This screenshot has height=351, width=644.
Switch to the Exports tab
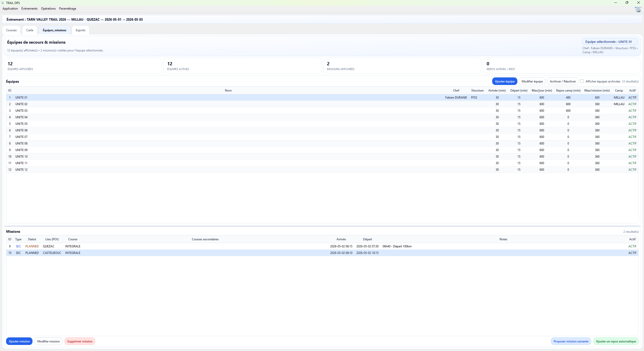tap(81, 30)
